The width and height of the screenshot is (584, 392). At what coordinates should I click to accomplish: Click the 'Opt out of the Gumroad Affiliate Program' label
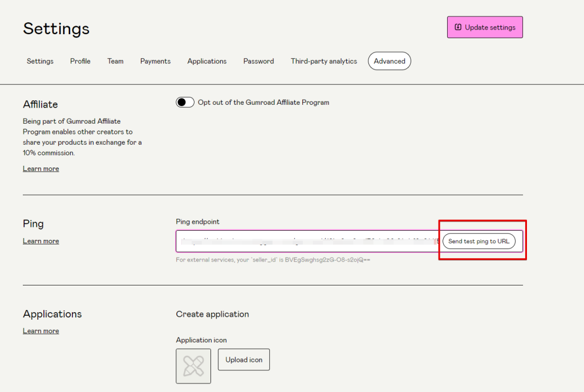(x=263, y=103)
